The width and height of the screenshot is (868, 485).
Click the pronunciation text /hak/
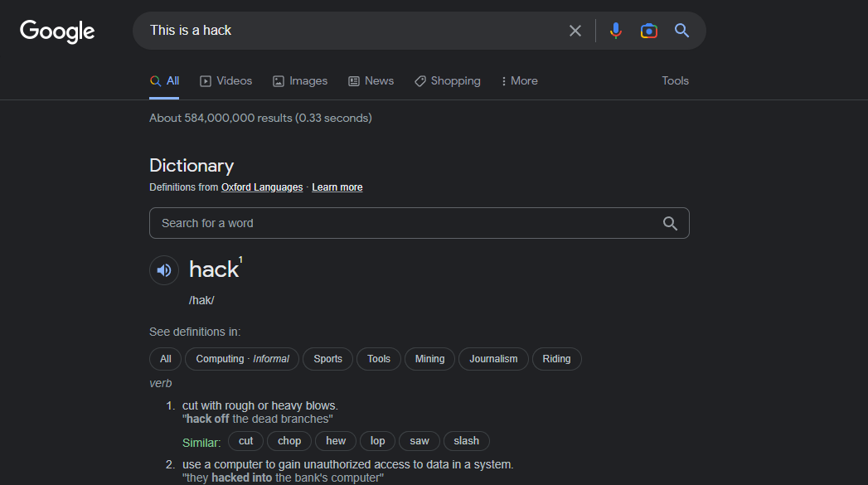[x=201, y=301]
